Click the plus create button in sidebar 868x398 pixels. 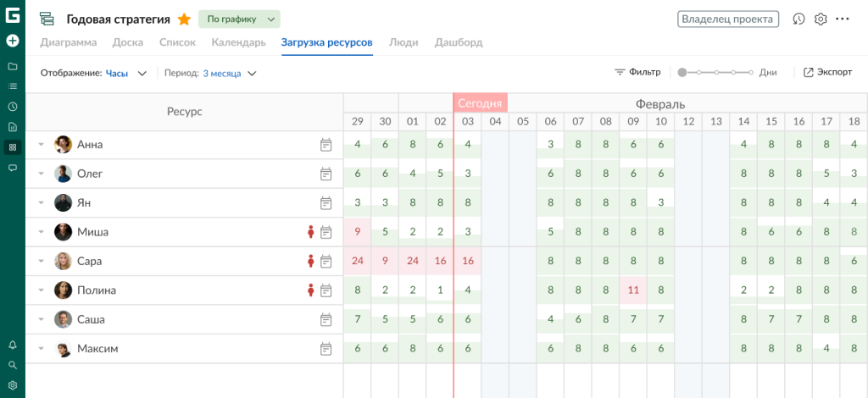12,41
